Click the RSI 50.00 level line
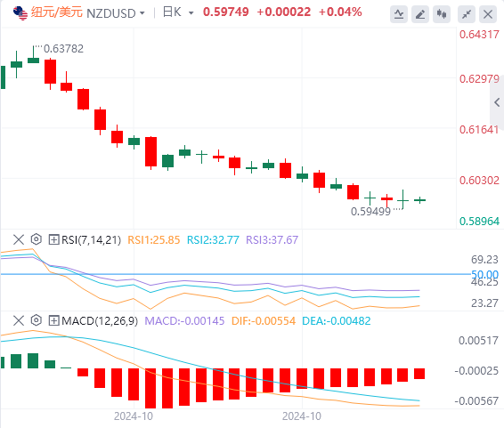The height and width of the screenshot is (428, 504). [235, 274]
